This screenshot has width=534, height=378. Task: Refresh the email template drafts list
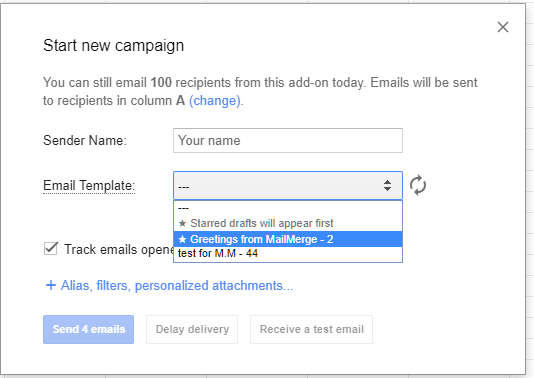418,186
